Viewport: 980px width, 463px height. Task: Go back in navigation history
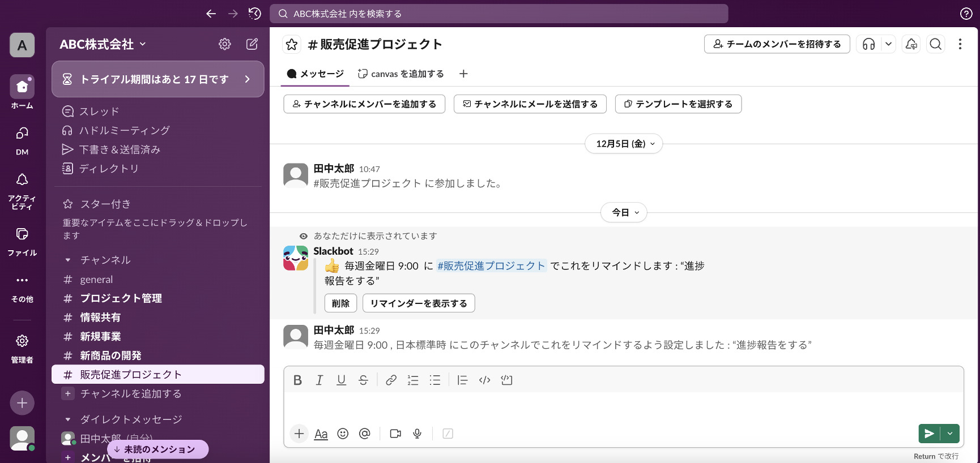tap(211, 14)
